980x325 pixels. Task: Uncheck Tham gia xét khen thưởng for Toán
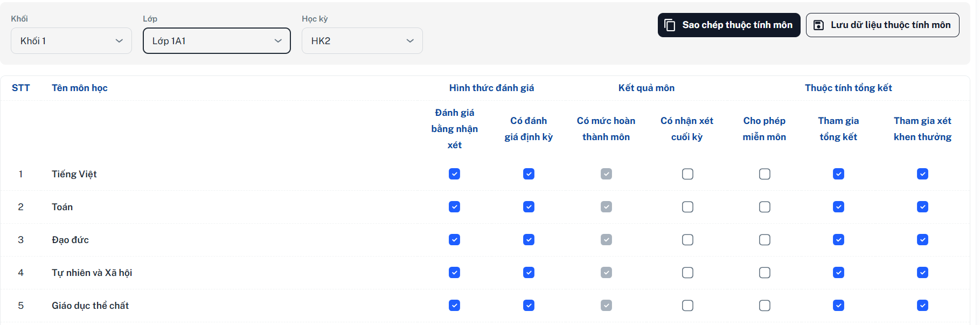point(923,207)
